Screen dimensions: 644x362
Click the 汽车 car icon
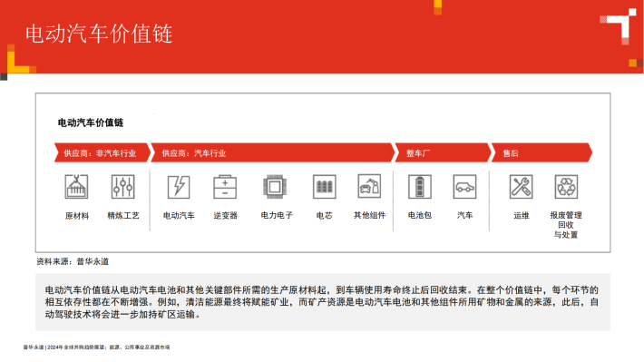tap(464, 187)
